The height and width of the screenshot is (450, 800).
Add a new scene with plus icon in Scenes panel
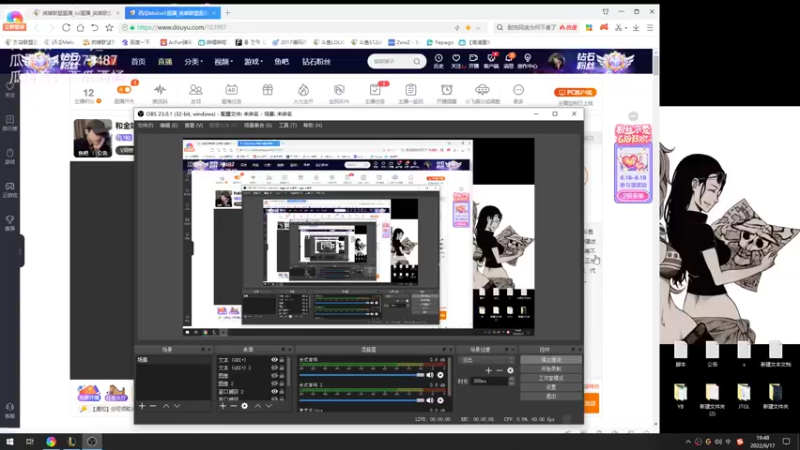[x=142, y=406]
